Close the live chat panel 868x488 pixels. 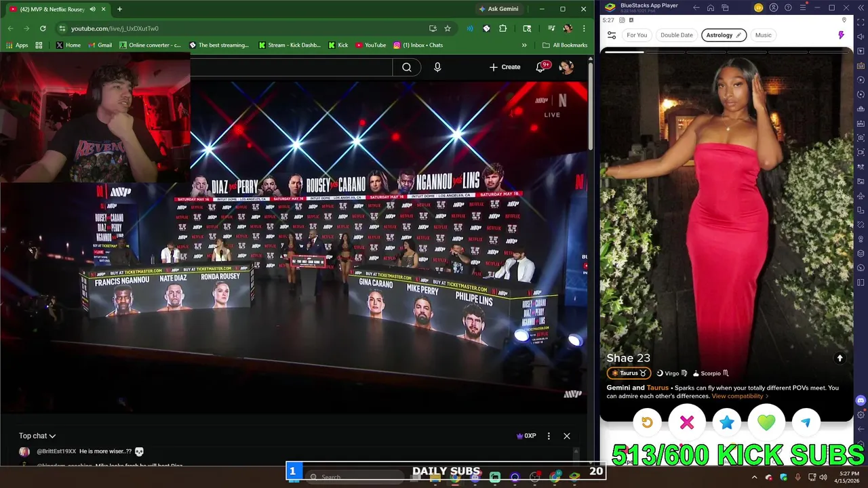click(x=567, y=436)
